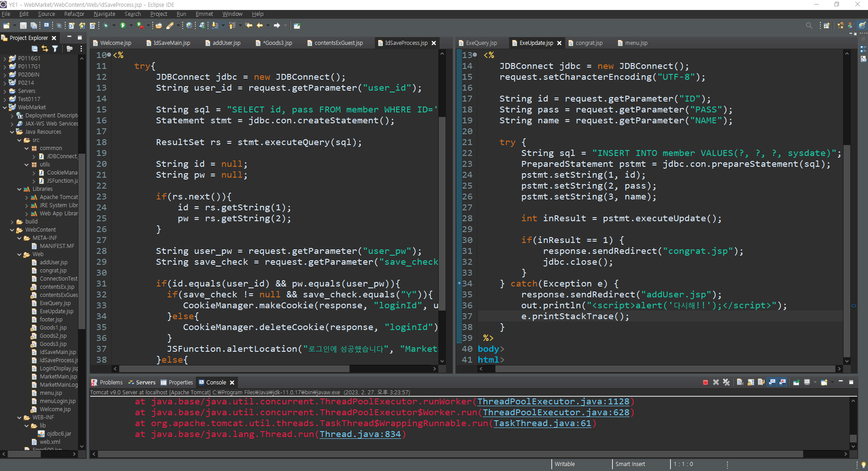Viewport: 868px width, 471px height.
Task: Click the Console horizontal scrollbar
Action: (451, 454)
